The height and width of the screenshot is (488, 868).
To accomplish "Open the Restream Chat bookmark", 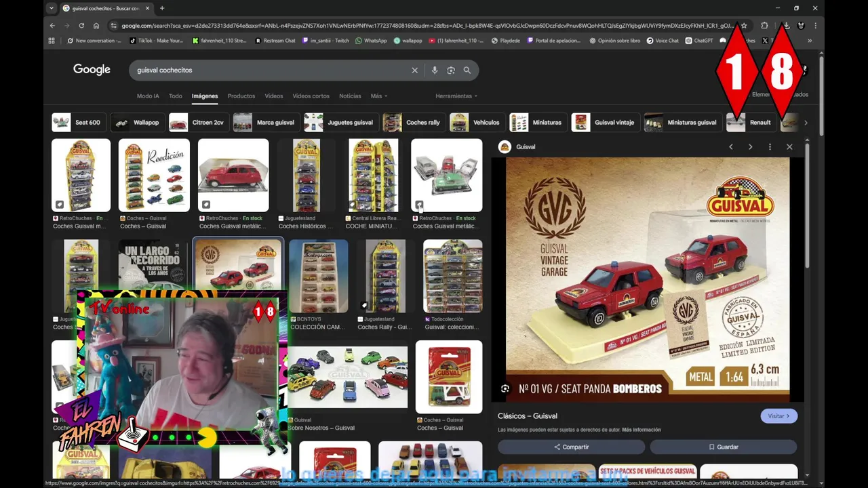I will pyautogui.click(x=275, y=41).
